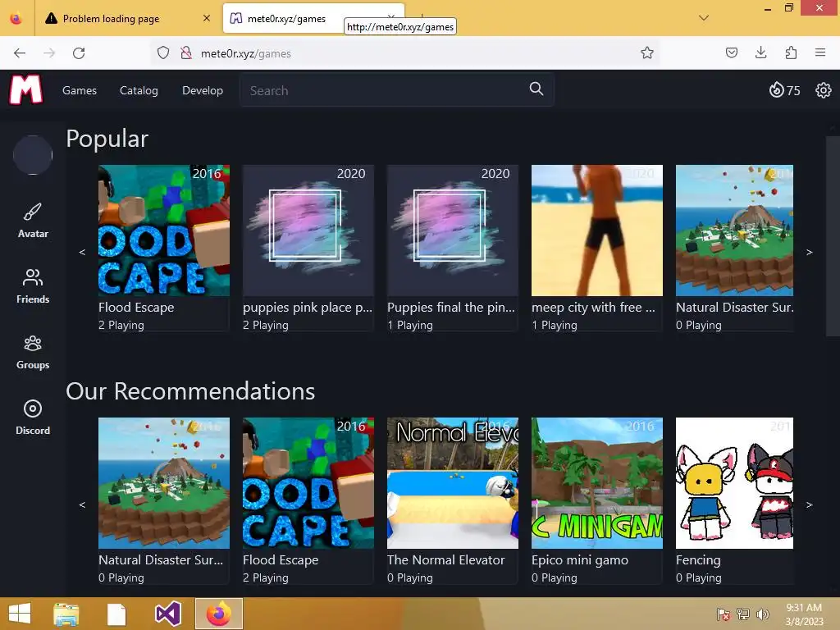Click the browser address bar
The width and height of the screenshot is (840, 630).
404,53
